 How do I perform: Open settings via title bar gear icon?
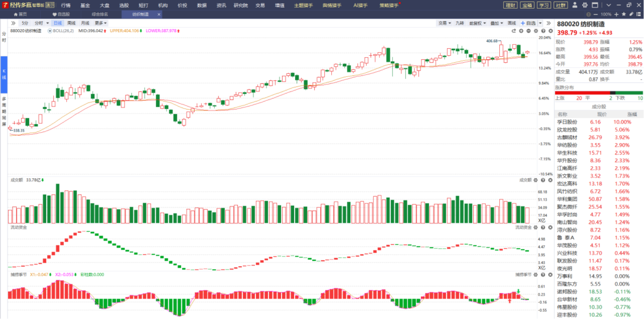click(585, 5)
